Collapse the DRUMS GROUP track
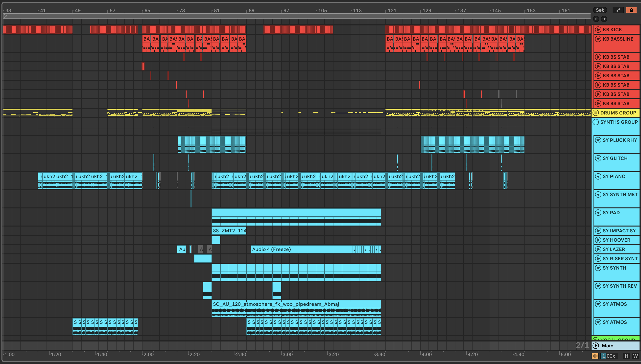Screen dimensions: 641x364 click(596, 113)
